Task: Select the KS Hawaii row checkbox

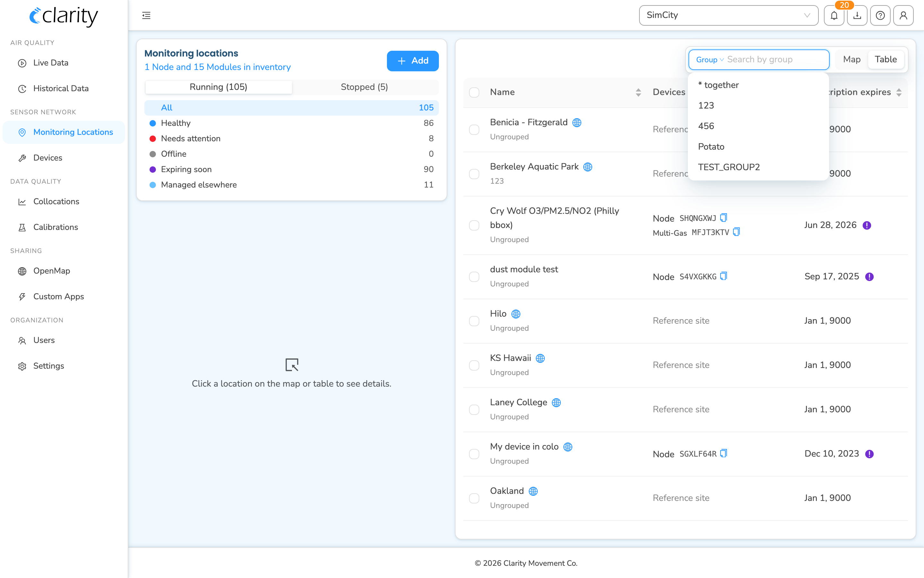Action: [474, 365]
